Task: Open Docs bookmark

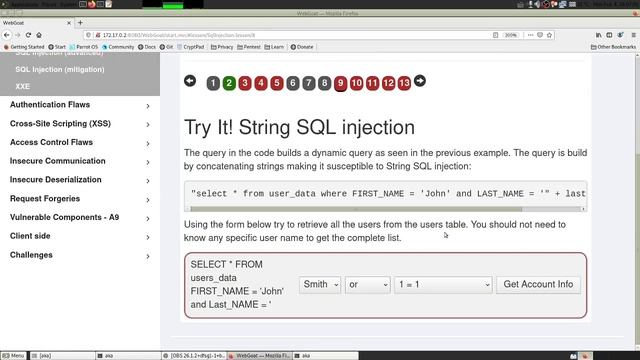Action: (147, 47)
